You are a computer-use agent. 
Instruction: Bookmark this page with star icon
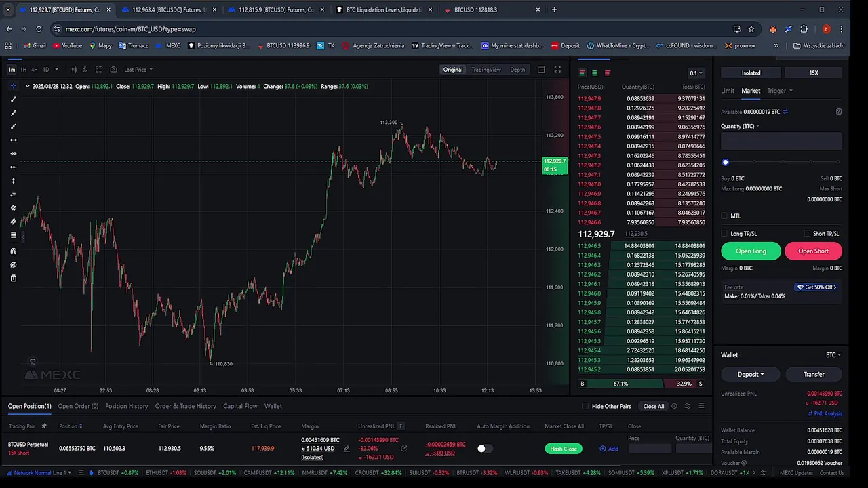(x=751, y=29)
